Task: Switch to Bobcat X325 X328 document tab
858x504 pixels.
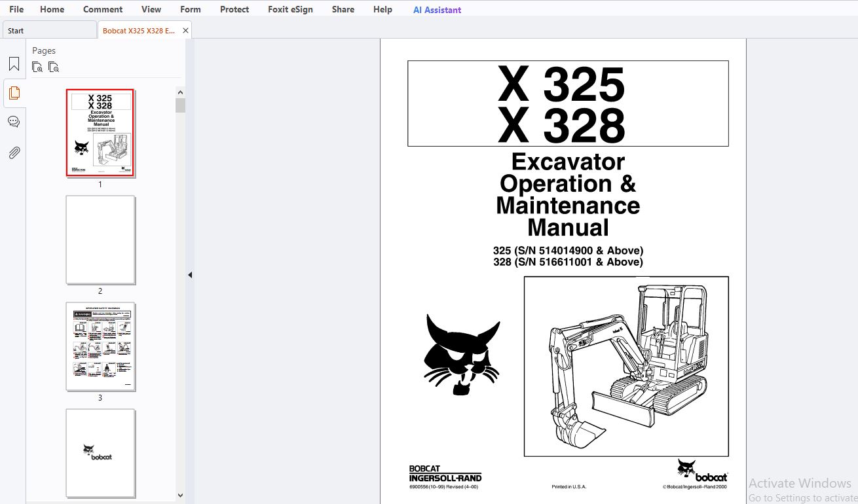Action: pos(139,31)
